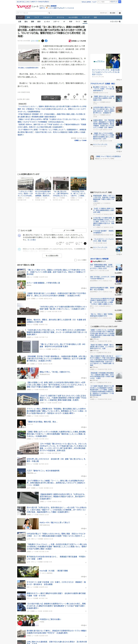The height and width of the screenshot is (644, 138).
Task: Share article on X via header icon
Action: [x=43, y=41]
